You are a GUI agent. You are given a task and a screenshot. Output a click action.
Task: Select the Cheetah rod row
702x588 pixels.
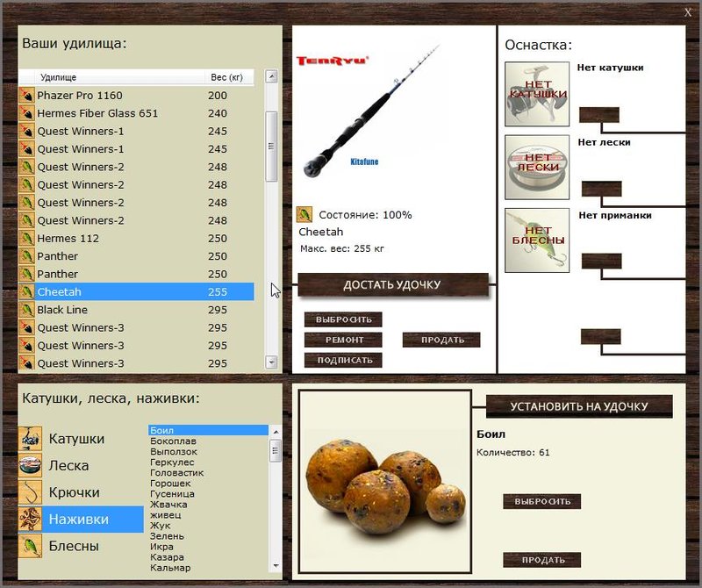pyautogui.click(x=137, y=292)
